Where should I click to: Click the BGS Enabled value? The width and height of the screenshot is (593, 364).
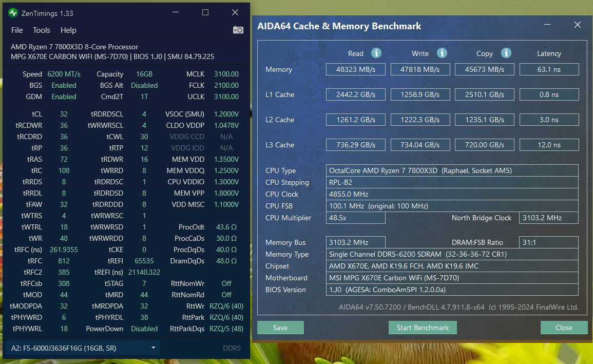coord(64,85)
